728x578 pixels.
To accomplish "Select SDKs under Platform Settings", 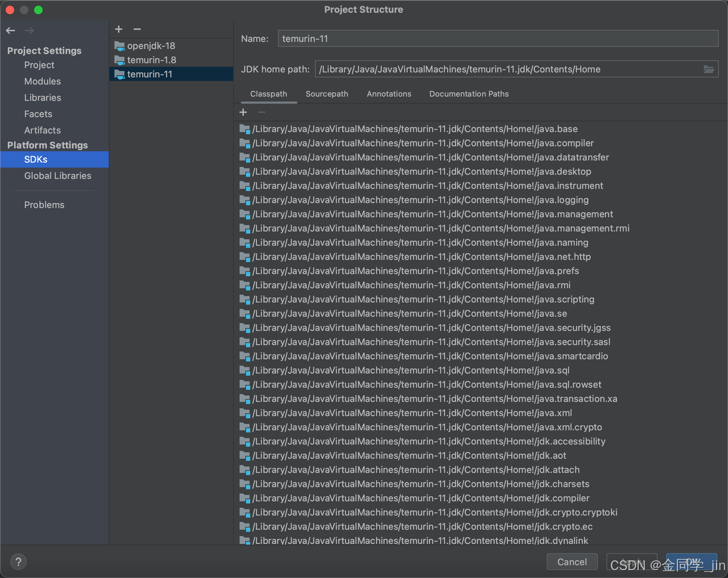I will pyautogui.click(x=55, y=160).
